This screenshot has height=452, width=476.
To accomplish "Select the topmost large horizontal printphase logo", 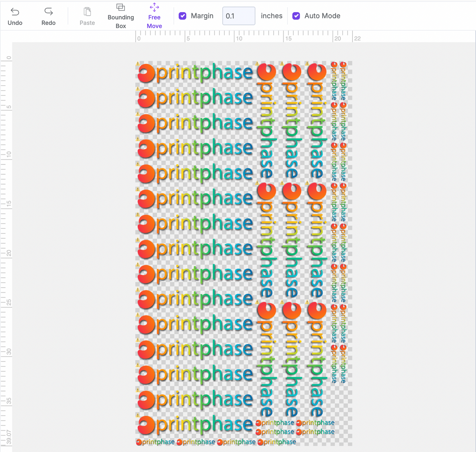I will [x=195, y=72].
